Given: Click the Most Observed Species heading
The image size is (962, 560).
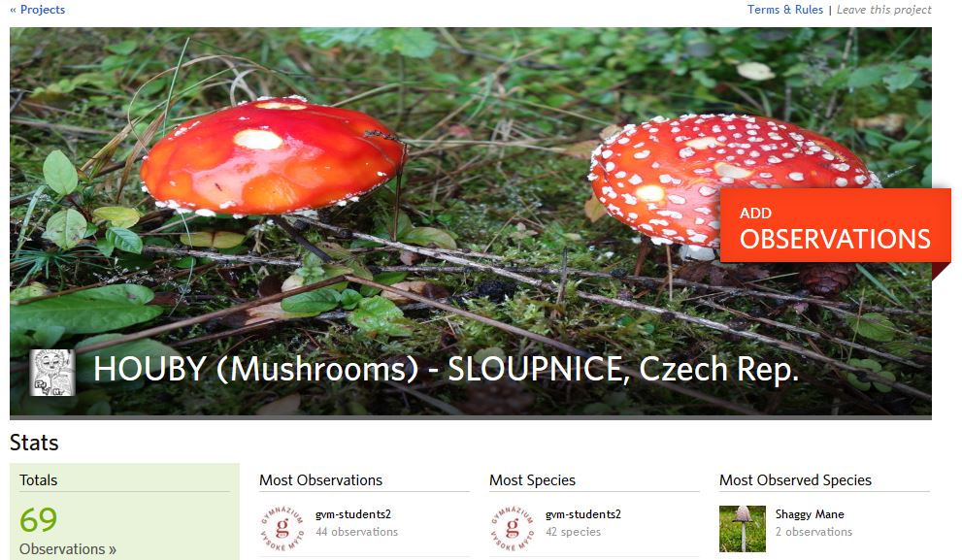Looking at the screenshot, I should click(x=795, y=480).
